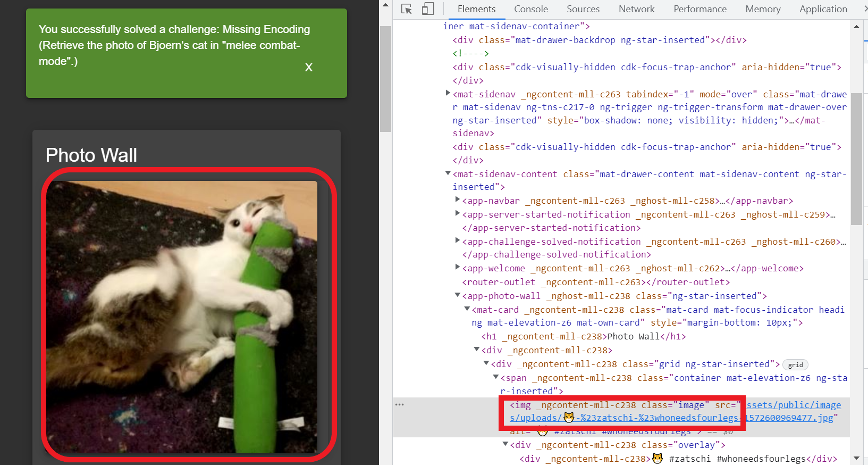Click the DevTools vertical scrollbar thumb
868x465 pixels.
pos(856,159)
